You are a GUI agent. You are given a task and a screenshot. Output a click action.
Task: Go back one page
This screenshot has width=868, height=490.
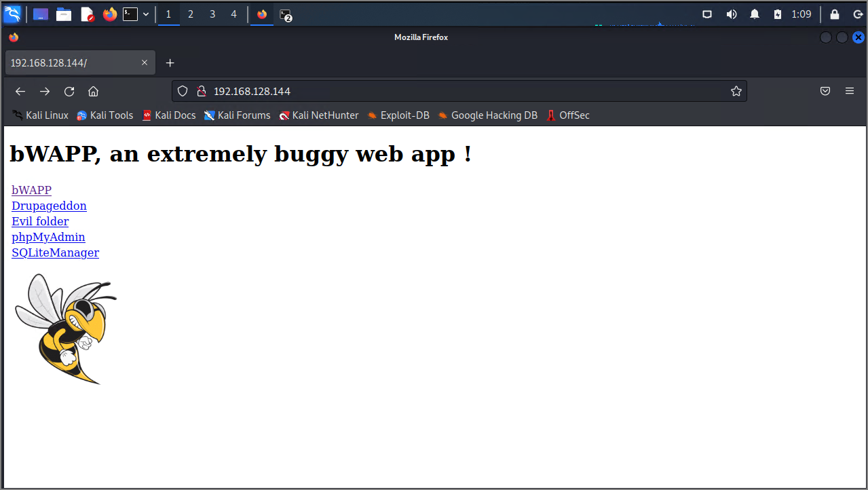[x=20, y=91]
